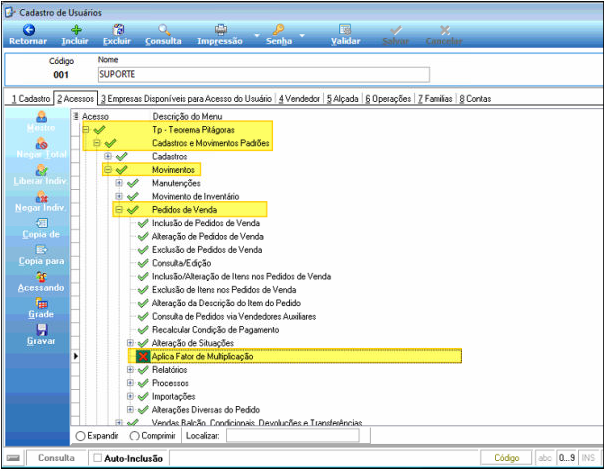This screenshot has height=471, width=605.
Task: Expand the Manutenções tree node
Action: (119, 183)
